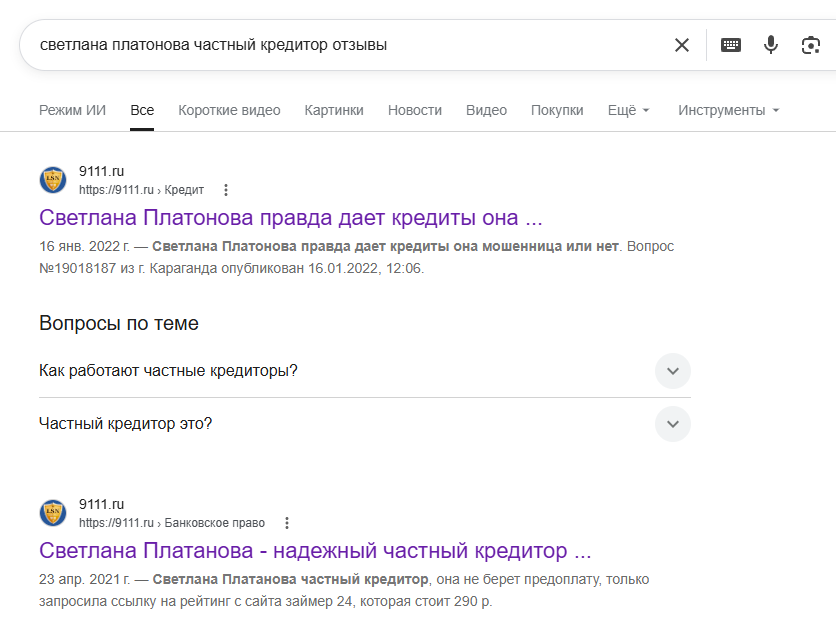Screen dimensions: 836x634
Task: Click snippet text dated 16 янв. 2022 г.
Action: point(356,257)
